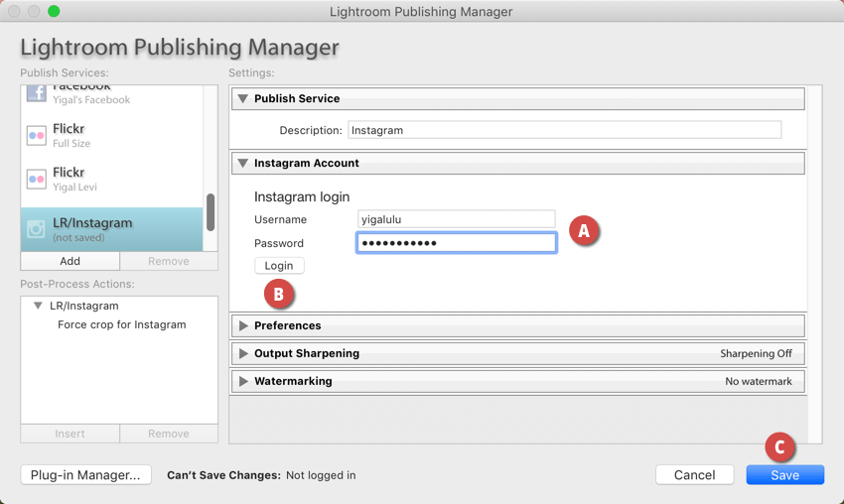Click the Cancel button
844x504 pixels.
point(694,475)
